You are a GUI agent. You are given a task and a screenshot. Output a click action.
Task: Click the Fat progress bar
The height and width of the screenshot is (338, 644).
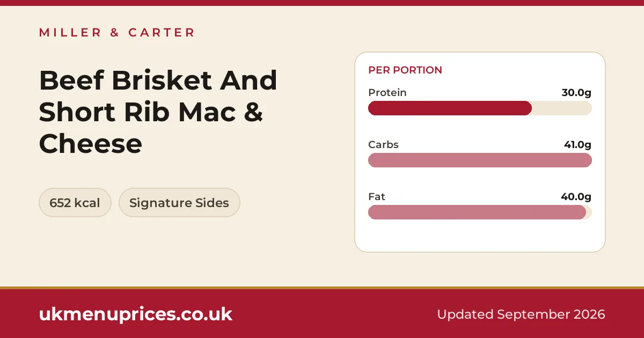tap(480, 212)
